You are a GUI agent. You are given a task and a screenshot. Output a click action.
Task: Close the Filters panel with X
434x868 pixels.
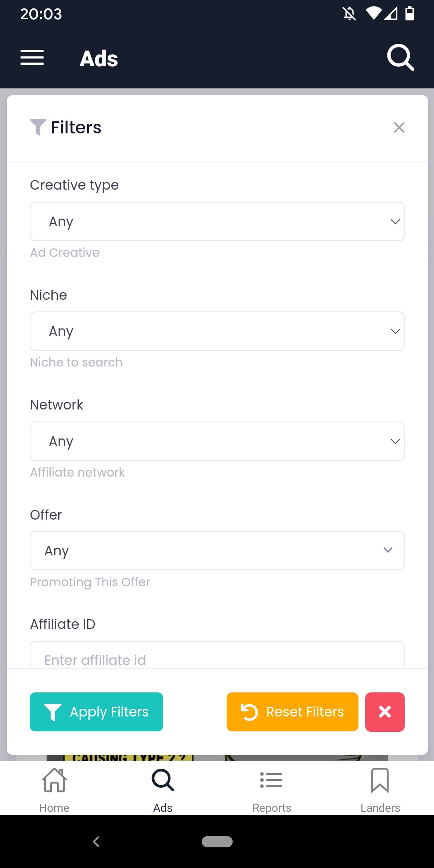coord(399,127)
